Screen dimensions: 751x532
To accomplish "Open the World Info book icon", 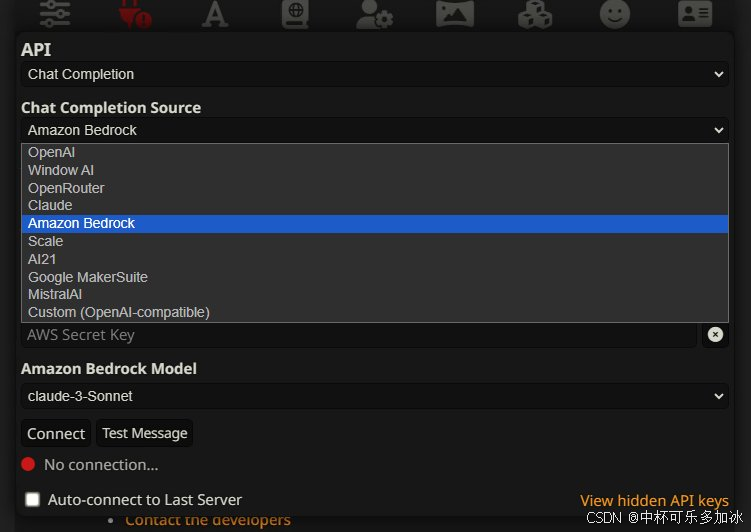I will click(x=295, y=14).
